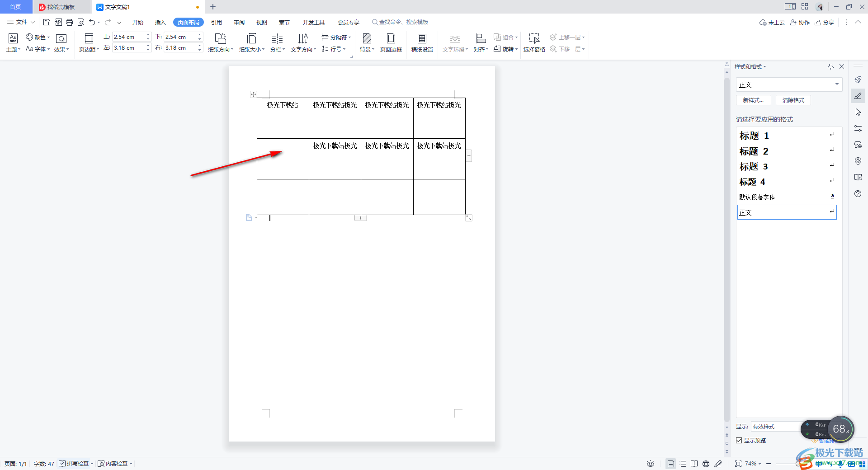
Task: Click Share (分享) button
Action: coord(825,22)
